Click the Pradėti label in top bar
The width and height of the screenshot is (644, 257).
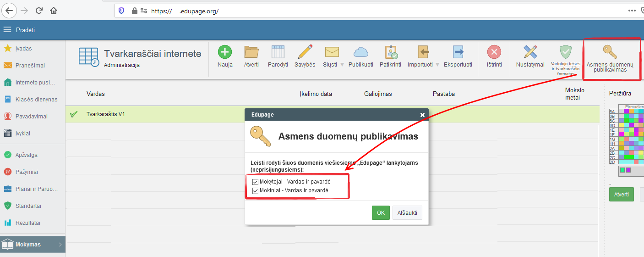[25, 30]
